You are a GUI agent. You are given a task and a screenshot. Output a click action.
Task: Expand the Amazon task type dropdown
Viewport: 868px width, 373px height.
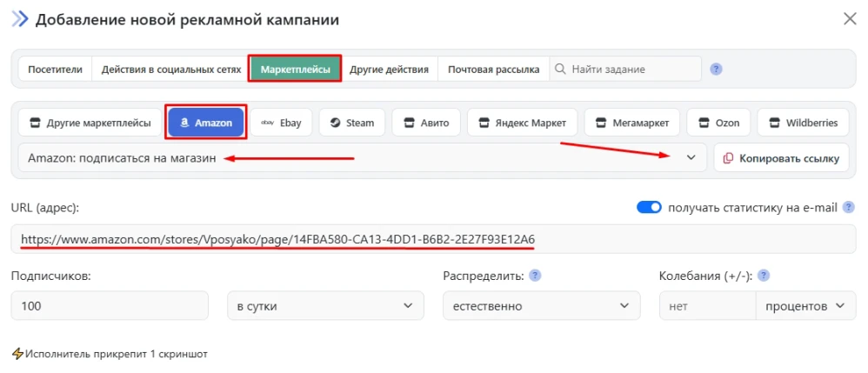(362, 157)
